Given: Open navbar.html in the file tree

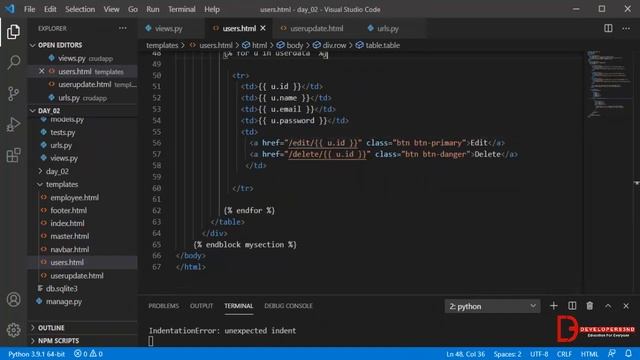Looking at the screenshot, I should coord(69,249).
